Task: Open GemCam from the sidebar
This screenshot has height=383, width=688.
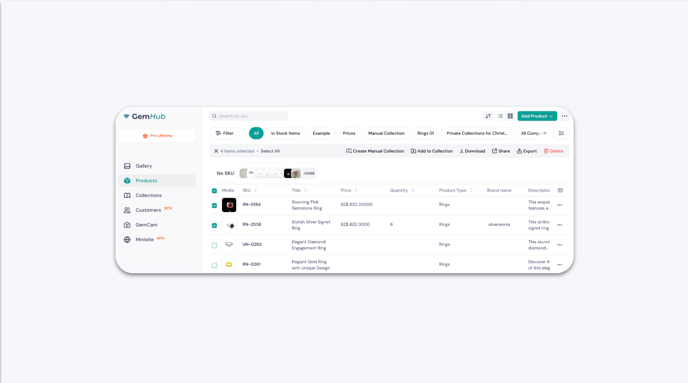Action: [x=146, y=225]
